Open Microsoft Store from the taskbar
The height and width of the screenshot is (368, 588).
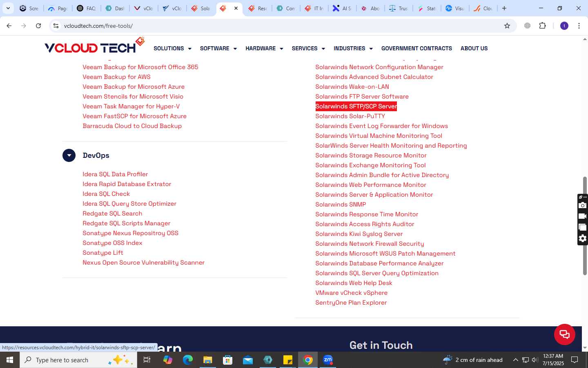tap(228, 360)
